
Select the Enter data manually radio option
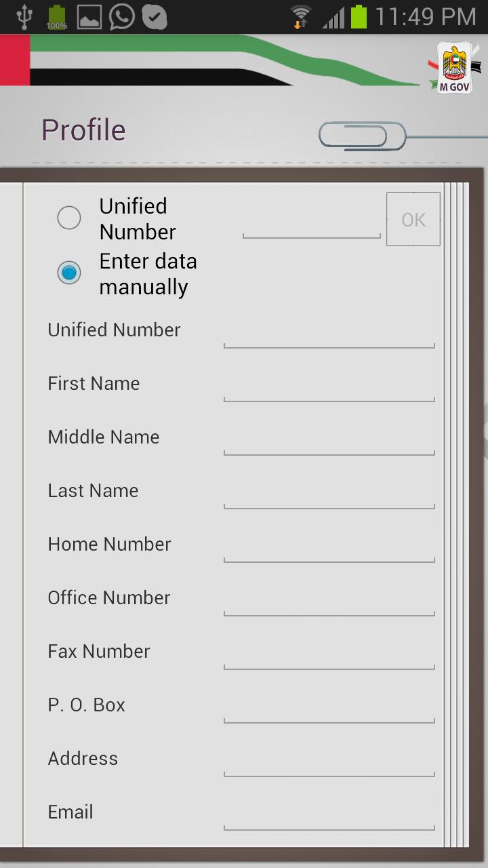coord(69,273)
